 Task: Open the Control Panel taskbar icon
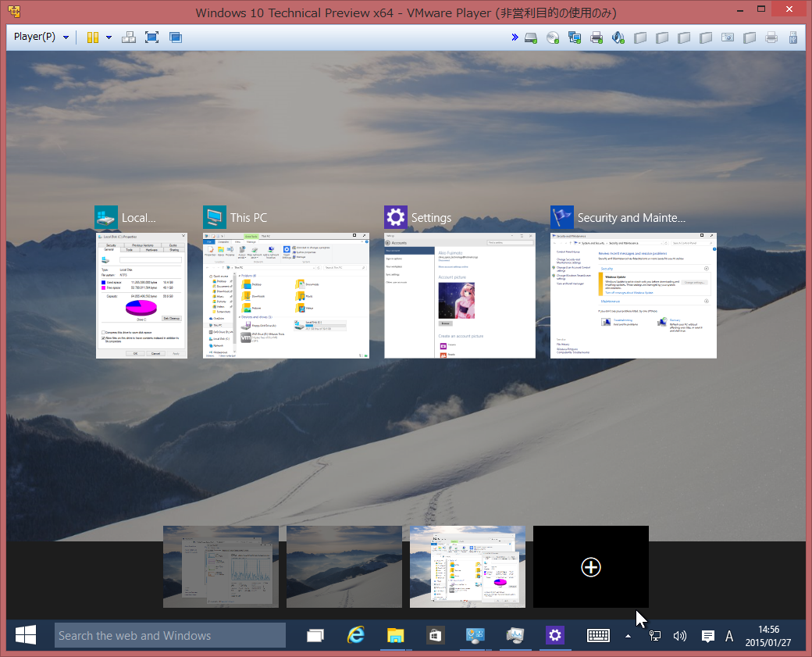pyautogui.click(x=475, y=635)
